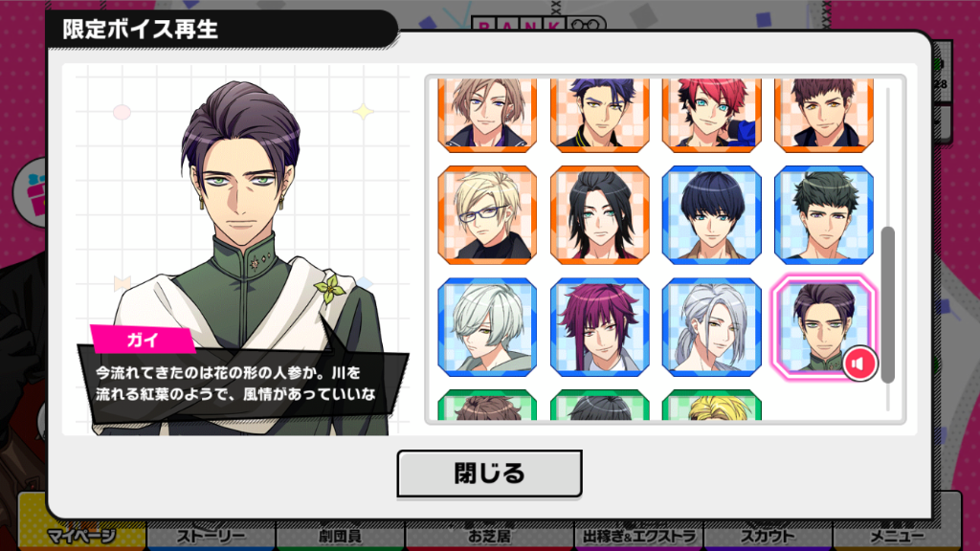Viewport: 980px width, 551px height.
Task: Choose the navy bowl-cut character portrait
Action: tap(712, 215)
